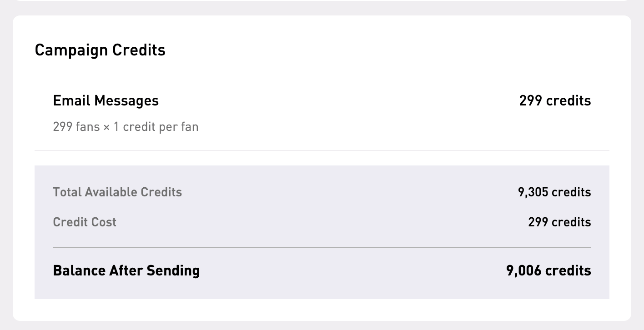The height and width of the screenshot is (330, 644).
Task: Click the 9,006 credits balance value
Action: click(x=548, y=271)
